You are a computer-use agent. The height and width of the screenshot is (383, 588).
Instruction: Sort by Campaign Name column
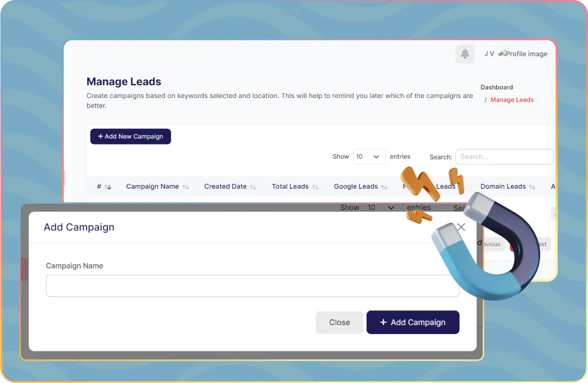pyautogui.click(x=157, y=186)
